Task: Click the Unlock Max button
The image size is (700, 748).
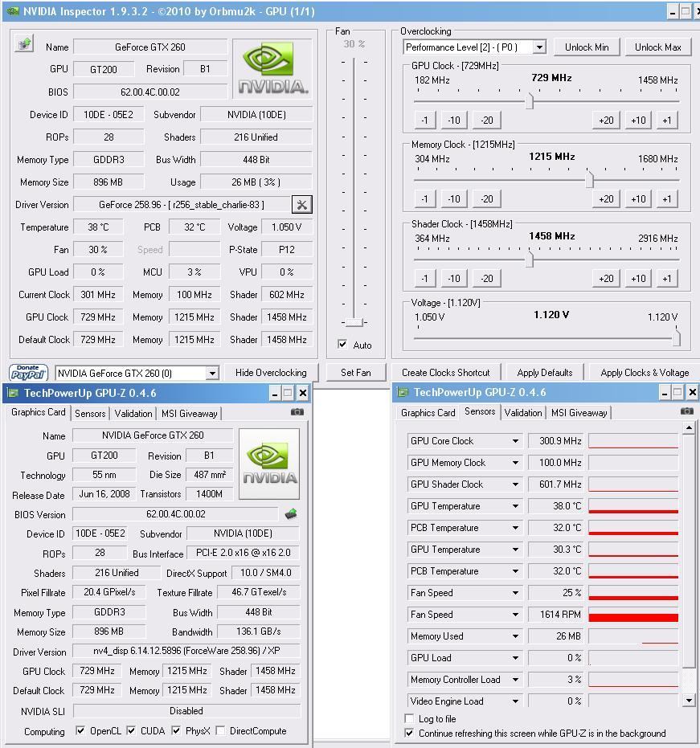Action: (657, 47)
